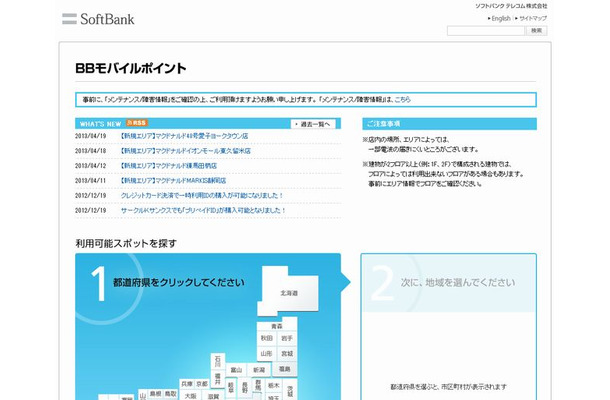Select 茨城 prefecture on the map

coord(290,391)
